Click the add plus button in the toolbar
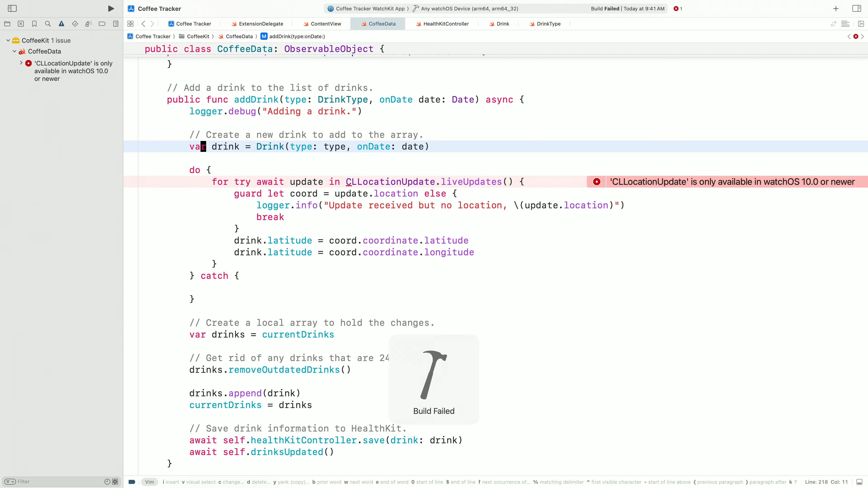 pos(836,9)
